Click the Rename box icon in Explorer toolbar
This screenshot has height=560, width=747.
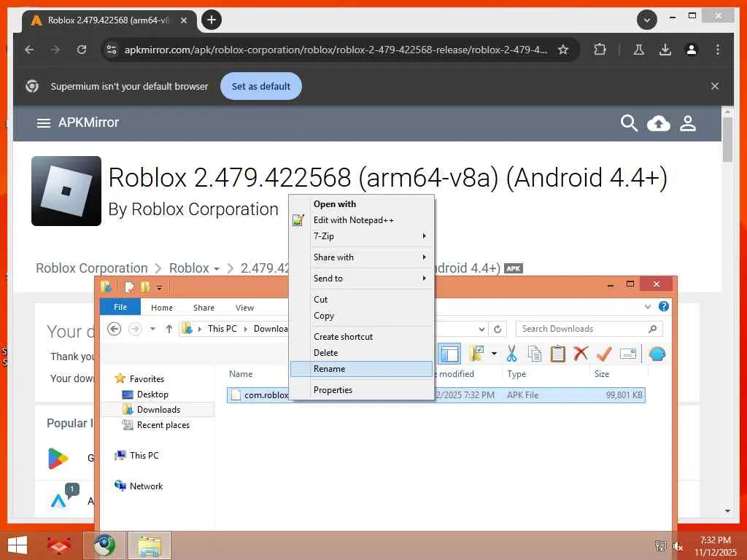coord(628,354)
